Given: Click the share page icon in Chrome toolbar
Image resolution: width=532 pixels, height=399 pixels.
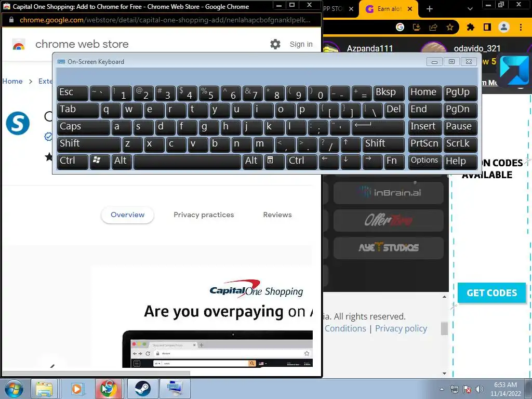Looking at the screenshot, I should [433, 27].
